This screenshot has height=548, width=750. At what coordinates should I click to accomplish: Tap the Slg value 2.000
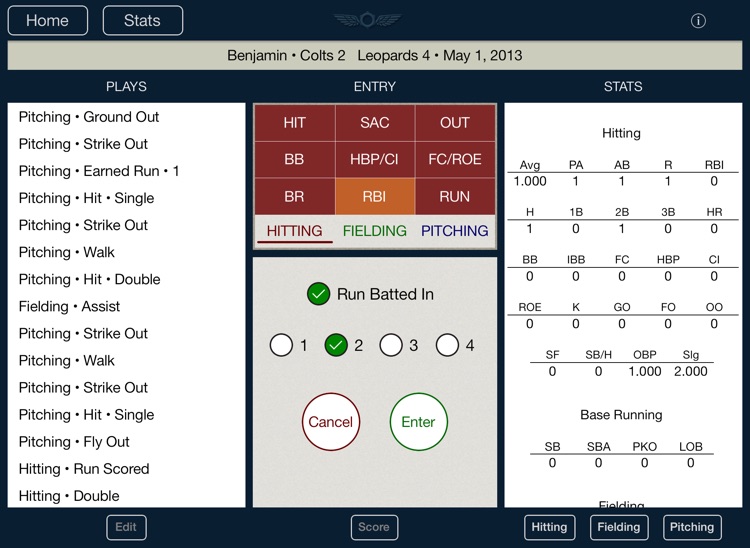coord(691,372)
